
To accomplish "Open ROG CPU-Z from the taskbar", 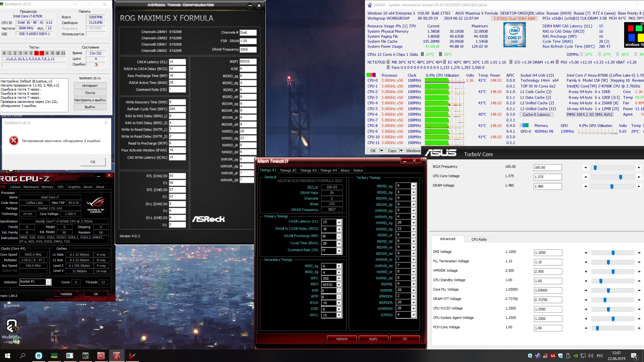I will (101, 355).
